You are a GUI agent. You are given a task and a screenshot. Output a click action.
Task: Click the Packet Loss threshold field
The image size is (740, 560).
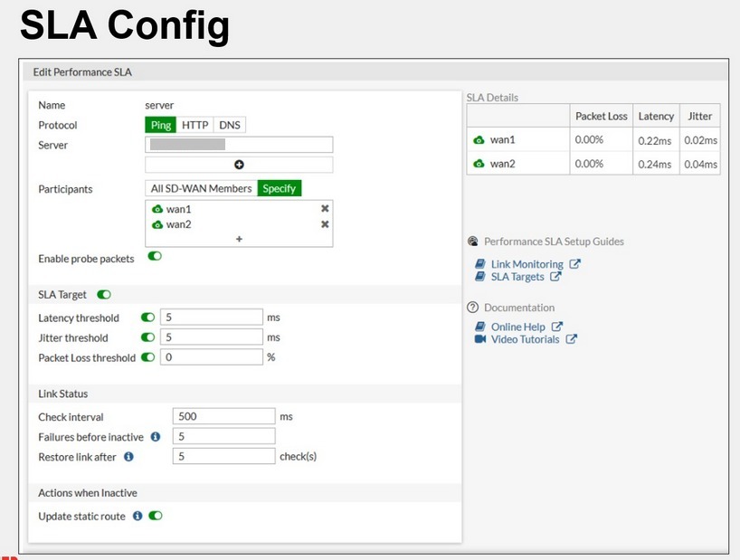(x=210, y=357)
